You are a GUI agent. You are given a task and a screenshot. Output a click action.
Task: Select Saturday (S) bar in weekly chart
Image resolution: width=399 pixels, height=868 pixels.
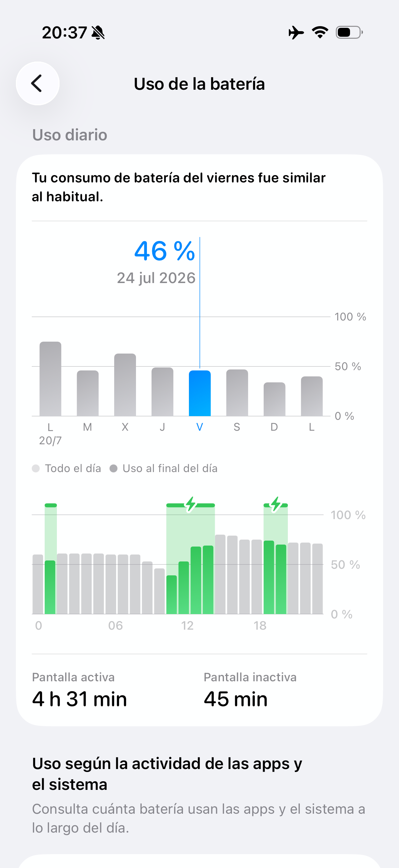pos(237,393)
